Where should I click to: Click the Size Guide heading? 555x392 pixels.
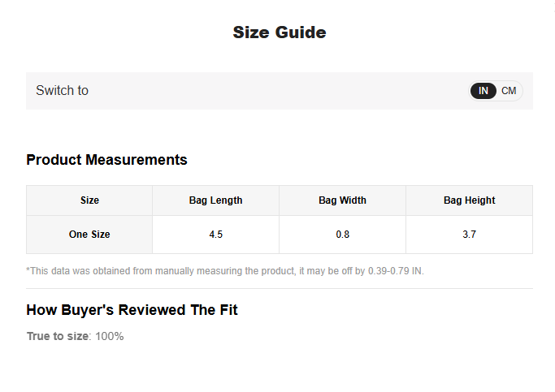(280, 32)
